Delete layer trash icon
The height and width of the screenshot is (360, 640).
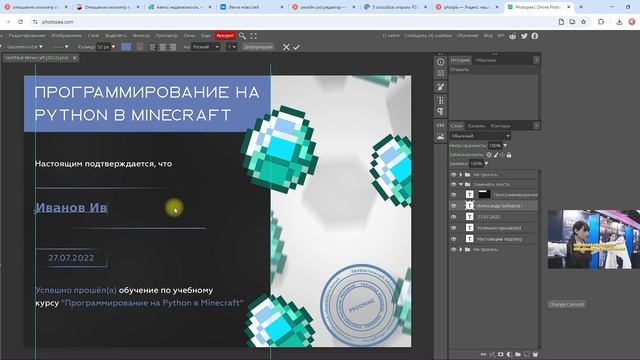(x=535, y=354)
